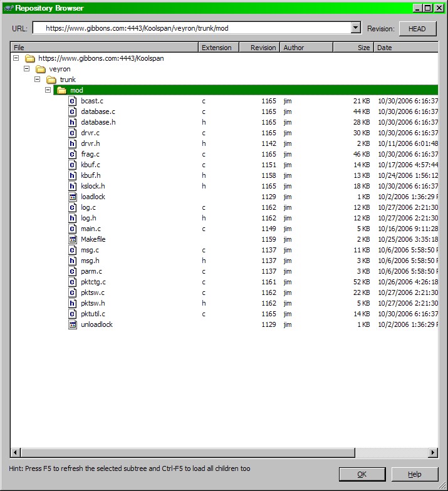448x491 pixels.
Task: Sort by the Revision column header
Action: point(259,48)
